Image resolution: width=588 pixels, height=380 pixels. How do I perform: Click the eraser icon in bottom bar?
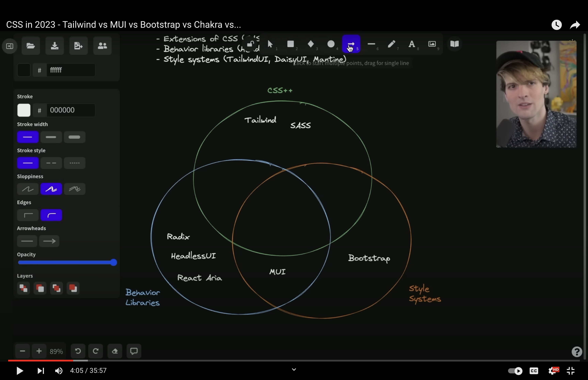tap(115, 351)
